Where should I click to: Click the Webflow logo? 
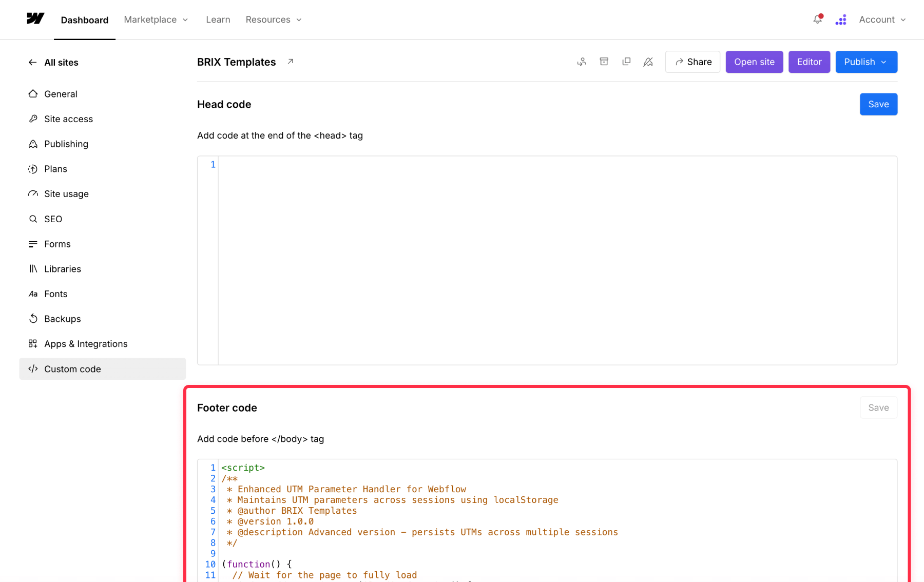35,19
